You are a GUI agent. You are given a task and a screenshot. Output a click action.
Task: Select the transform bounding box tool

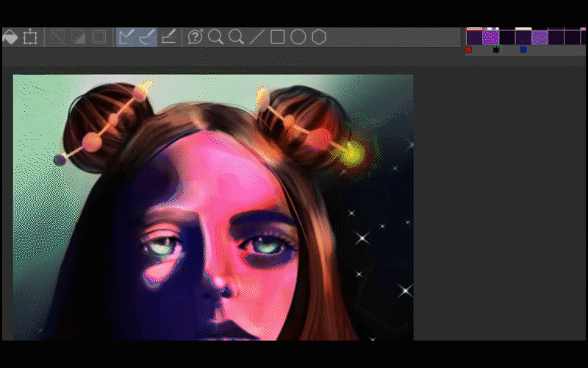coord(30,38)
